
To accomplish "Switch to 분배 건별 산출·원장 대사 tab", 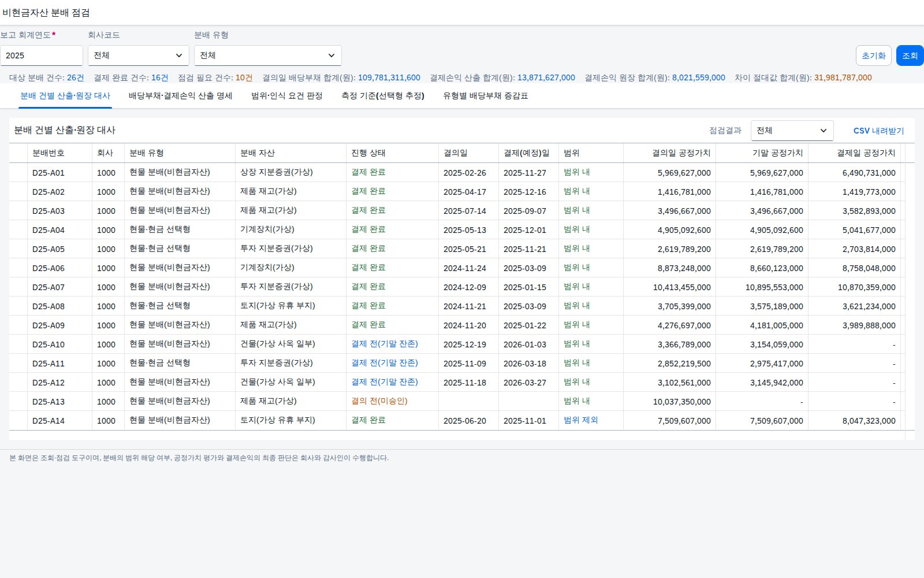I will tap(65, 96).
